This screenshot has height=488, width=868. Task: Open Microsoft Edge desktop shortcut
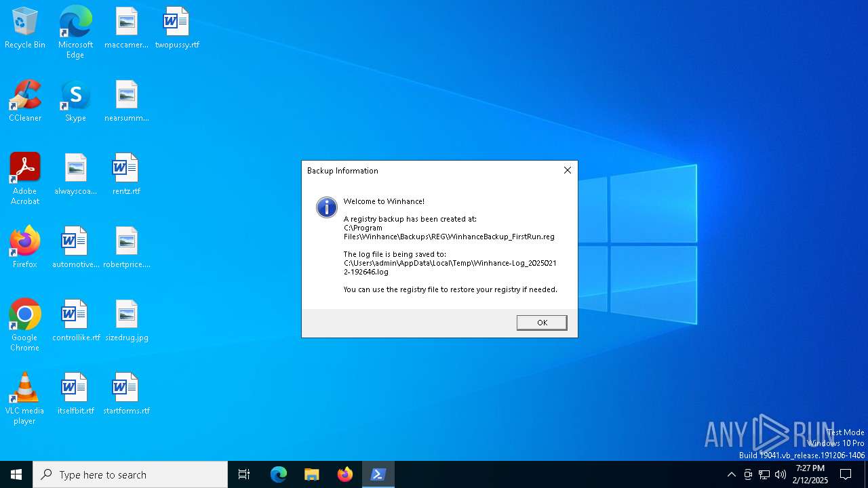pyautogui.click(x=75, y=33)
